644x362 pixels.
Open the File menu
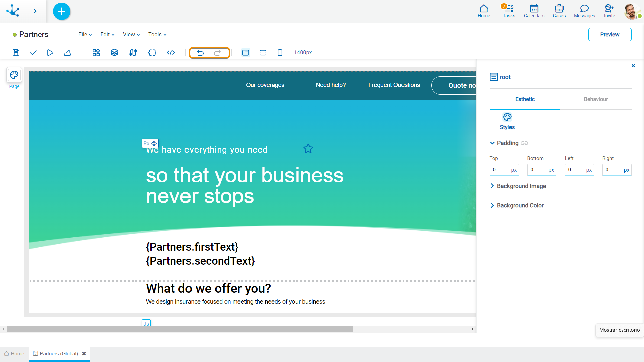click(85, 34)
